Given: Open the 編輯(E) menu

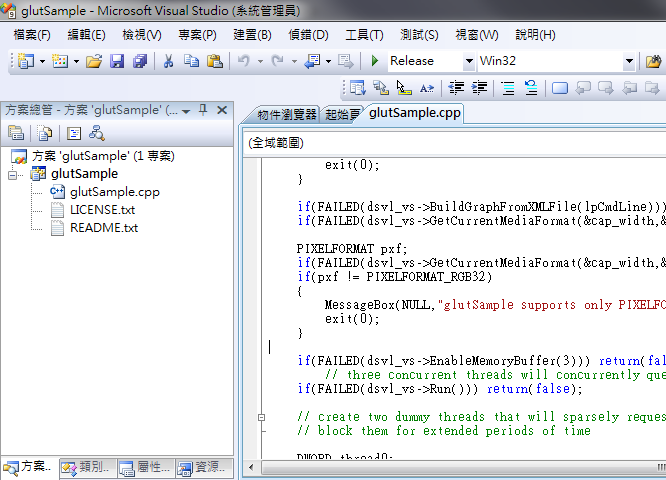Looking at the screenshot, I should (87, 35).
